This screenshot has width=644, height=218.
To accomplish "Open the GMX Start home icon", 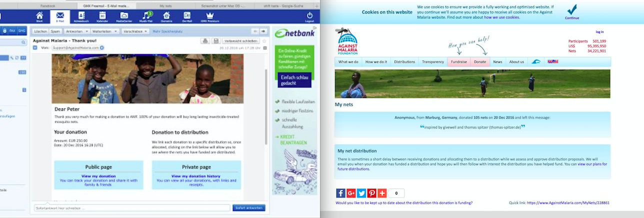I will [39, 16].
